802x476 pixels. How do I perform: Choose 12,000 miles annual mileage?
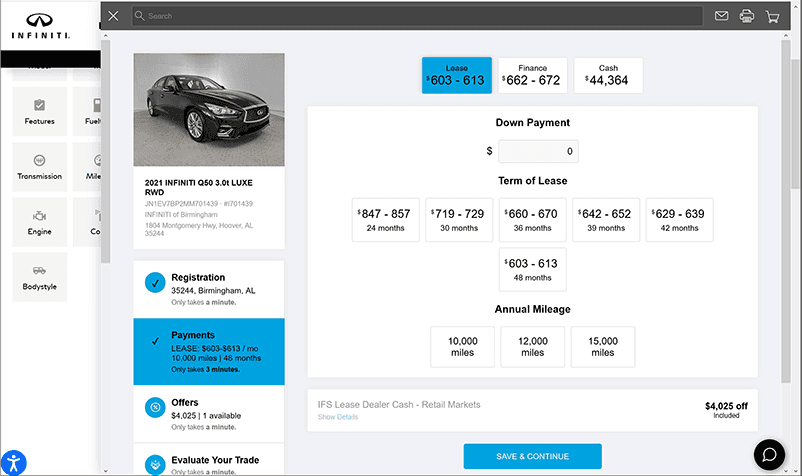(532, 347)
